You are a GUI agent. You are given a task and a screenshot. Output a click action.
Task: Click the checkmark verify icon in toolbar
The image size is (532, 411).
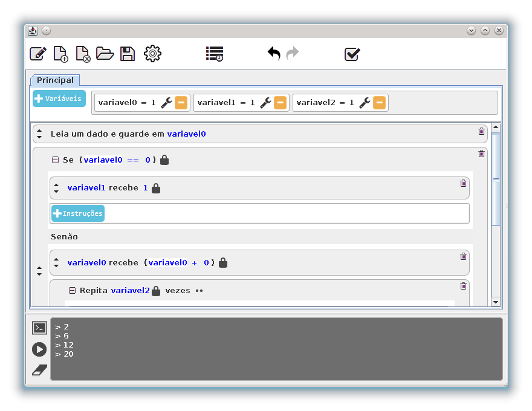(352, 54)
